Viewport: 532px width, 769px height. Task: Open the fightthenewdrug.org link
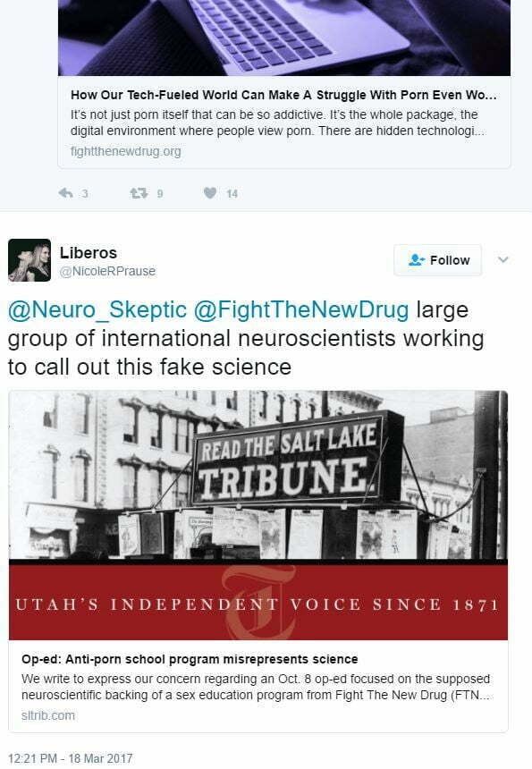[125, 151]
